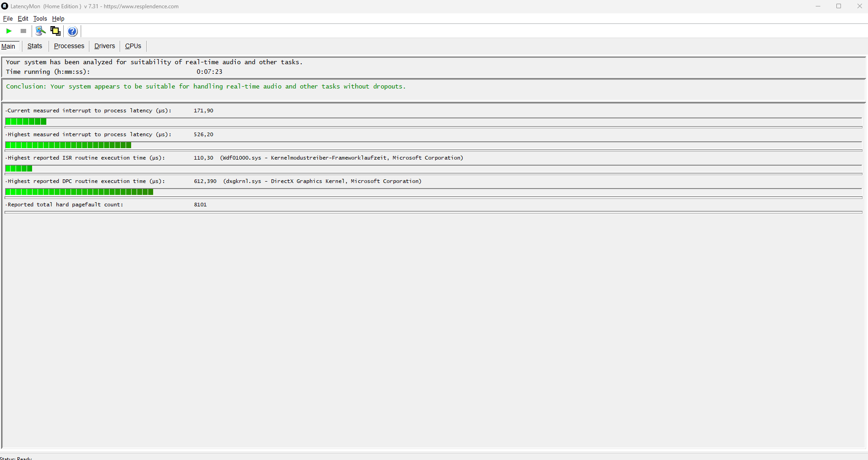The height and width of the screenshot is (460, 868).
Task: Open the File menu
Action: click(x=8, y=19)
